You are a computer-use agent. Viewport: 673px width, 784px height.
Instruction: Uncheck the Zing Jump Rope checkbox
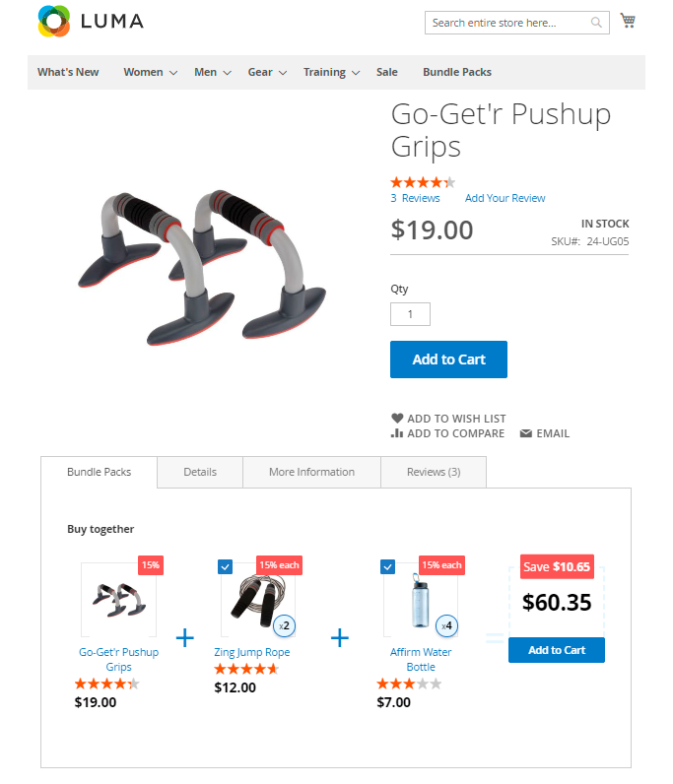click(226, 566)
